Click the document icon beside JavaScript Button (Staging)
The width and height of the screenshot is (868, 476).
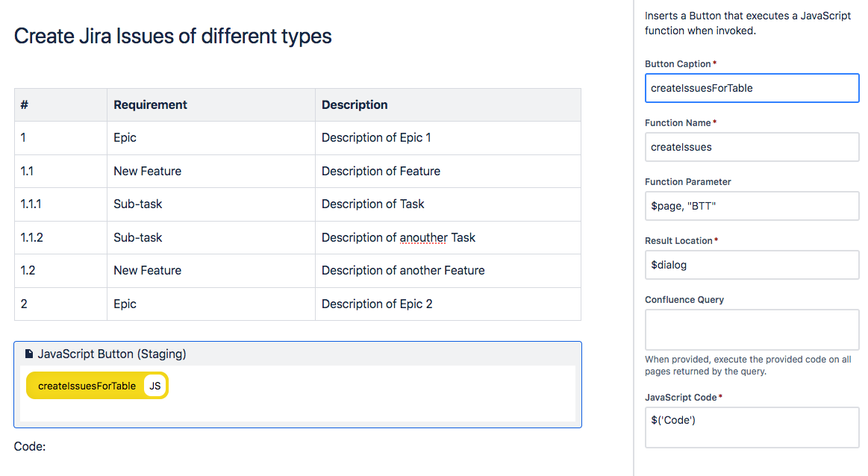pyautogui.click(x=28, y=354)
